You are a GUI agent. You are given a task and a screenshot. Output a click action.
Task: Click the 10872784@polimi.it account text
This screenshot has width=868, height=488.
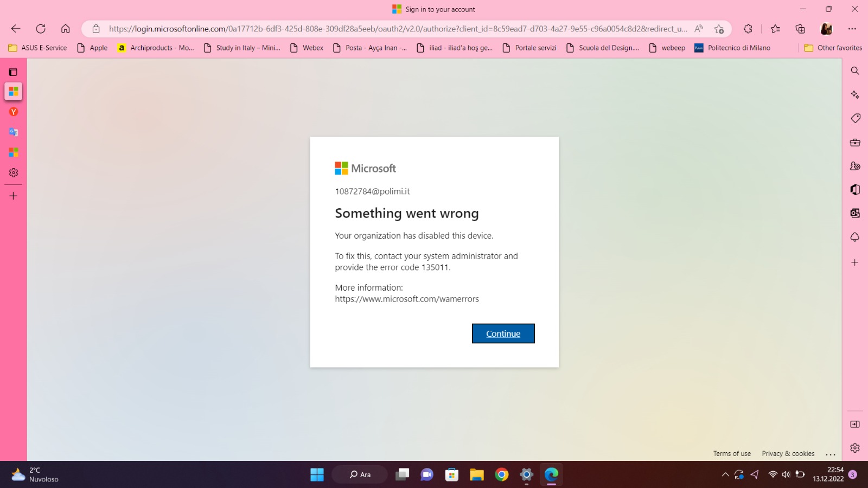372,191
